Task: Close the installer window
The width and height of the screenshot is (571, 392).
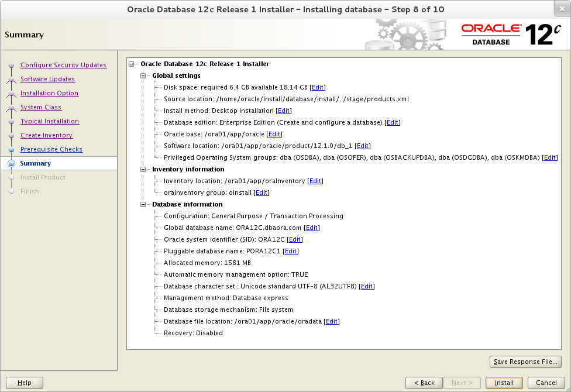Action: [x=562, y=9]
